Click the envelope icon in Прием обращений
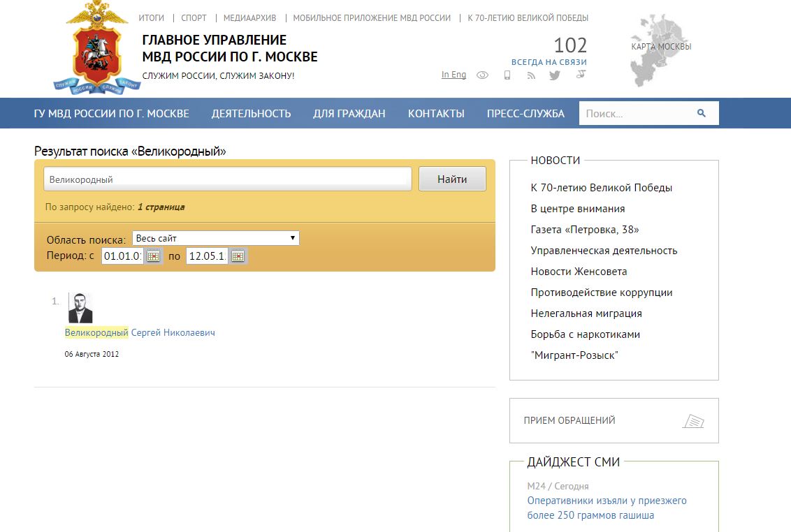 (693, 420)
